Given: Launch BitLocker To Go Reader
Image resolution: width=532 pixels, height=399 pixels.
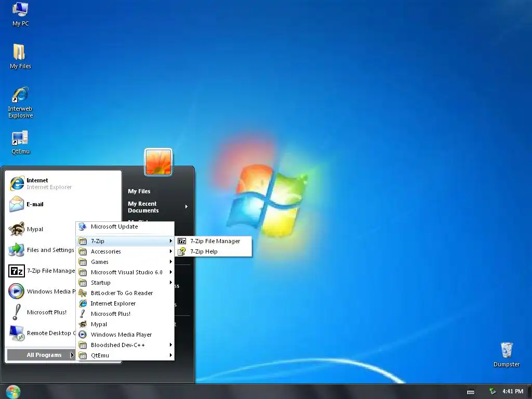Looking at the screenshot, I should [125, 293].
